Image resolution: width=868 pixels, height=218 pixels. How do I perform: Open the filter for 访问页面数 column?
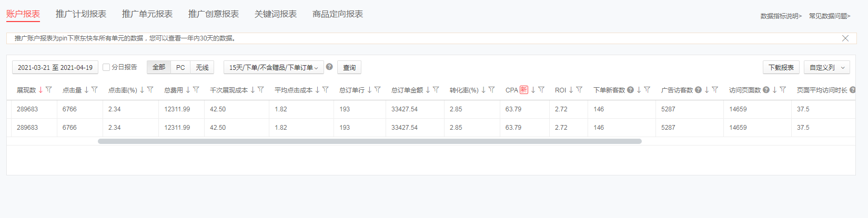783,90
